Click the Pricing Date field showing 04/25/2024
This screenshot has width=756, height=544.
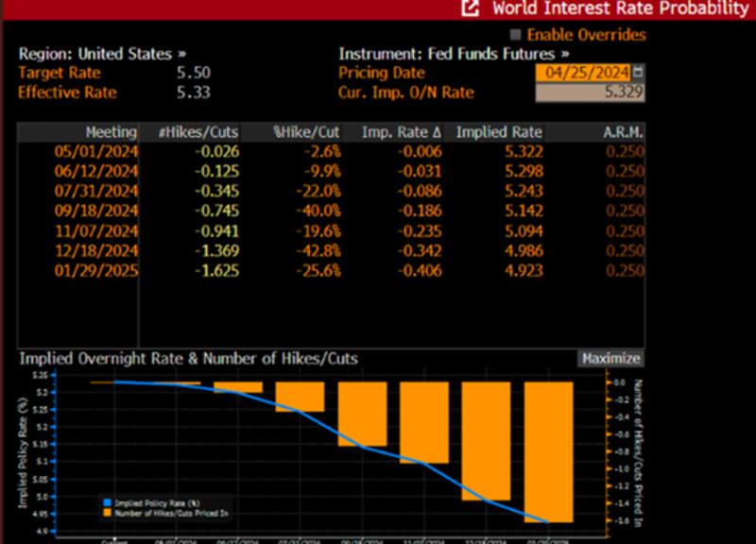point(583,73)
